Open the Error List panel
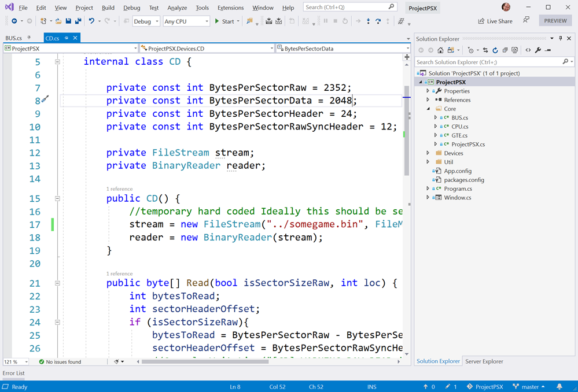The width and height of the screenshot is (578, 392). tap(14, 373)
